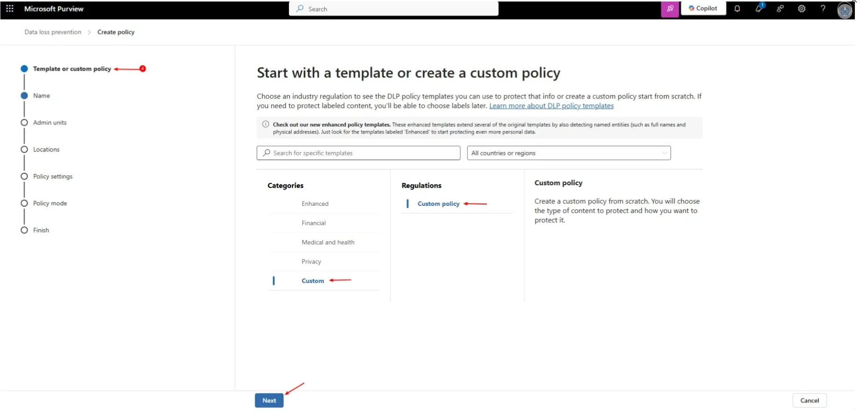The image size is (868, 414).
Task: Click the Search for specific templates field
Action: pos(359,153)
